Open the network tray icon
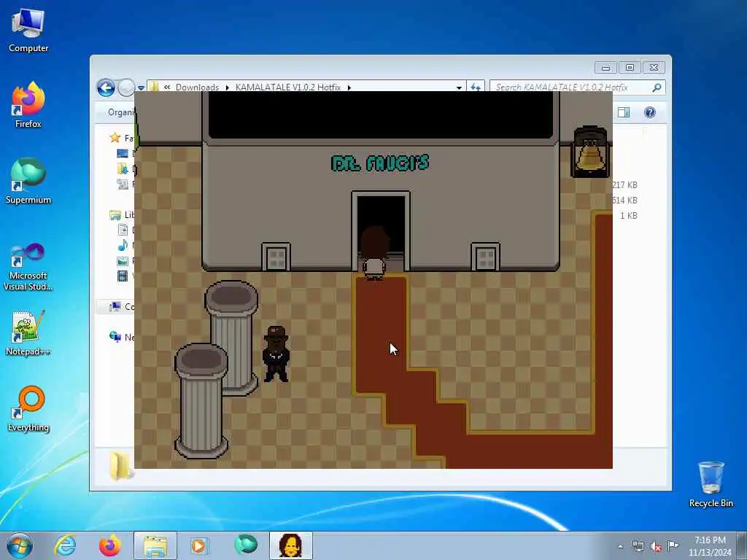Screen dimensions: 747x560 click(x=638, y=546)
